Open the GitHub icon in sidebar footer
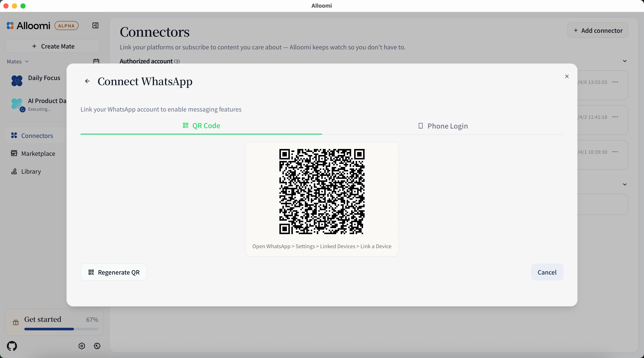 pyautogui.click(x=12, y=346)
